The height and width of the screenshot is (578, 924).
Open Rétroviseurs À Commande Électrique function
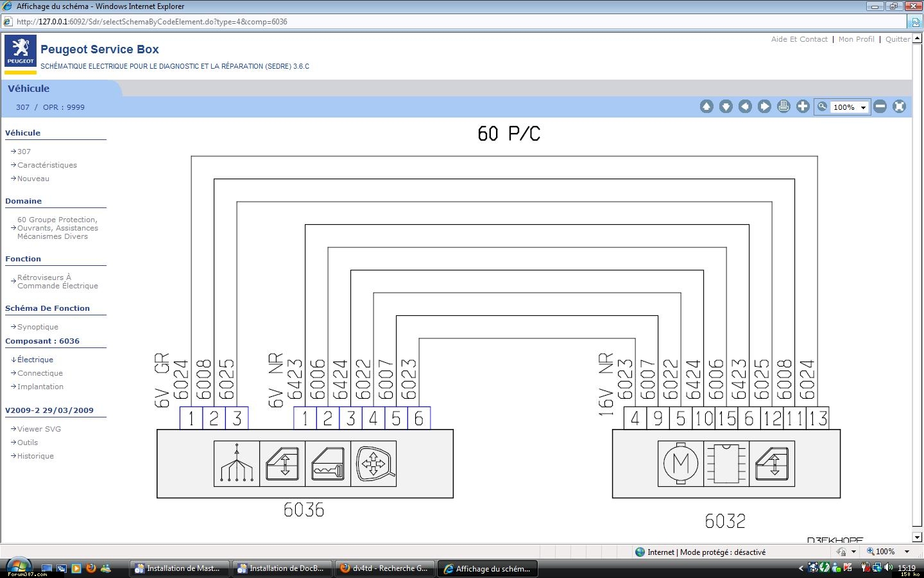point(58,281)
